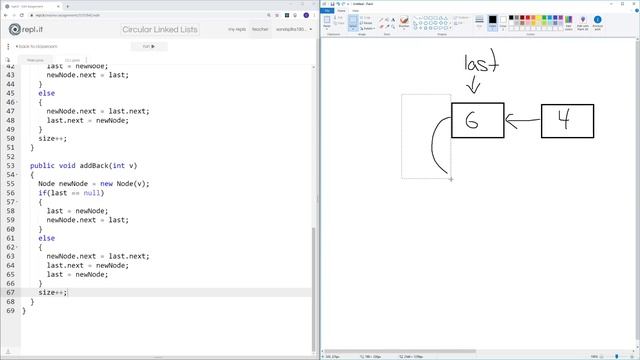Open the username account dropdown

point(294,29)
